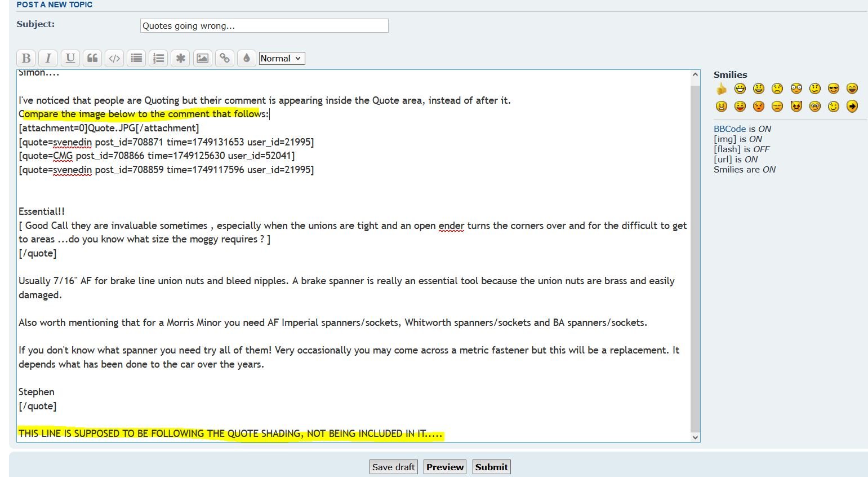Insert the sad frowning smiley
This screenshot has height=477, width=868.
click(777, 89)
